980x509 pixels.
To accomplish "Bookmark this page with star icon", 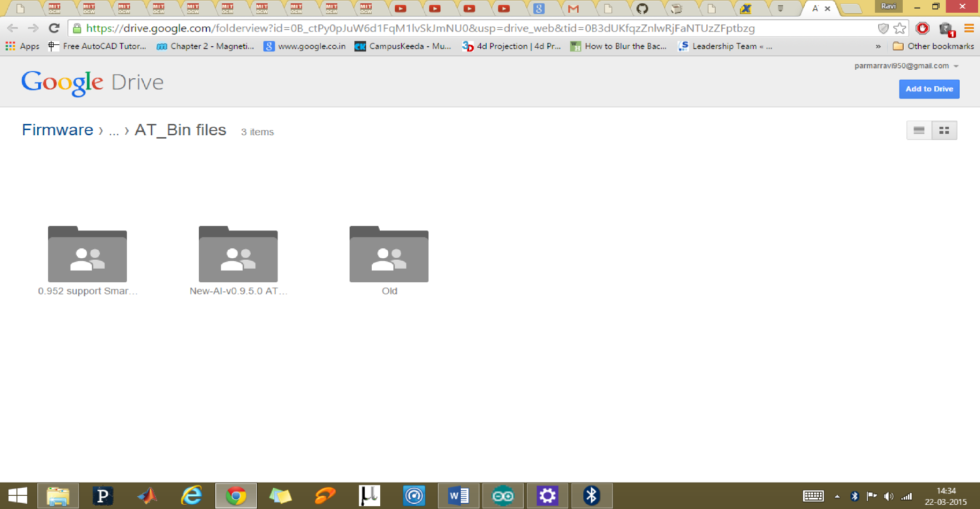I will [x=900, y=28].
